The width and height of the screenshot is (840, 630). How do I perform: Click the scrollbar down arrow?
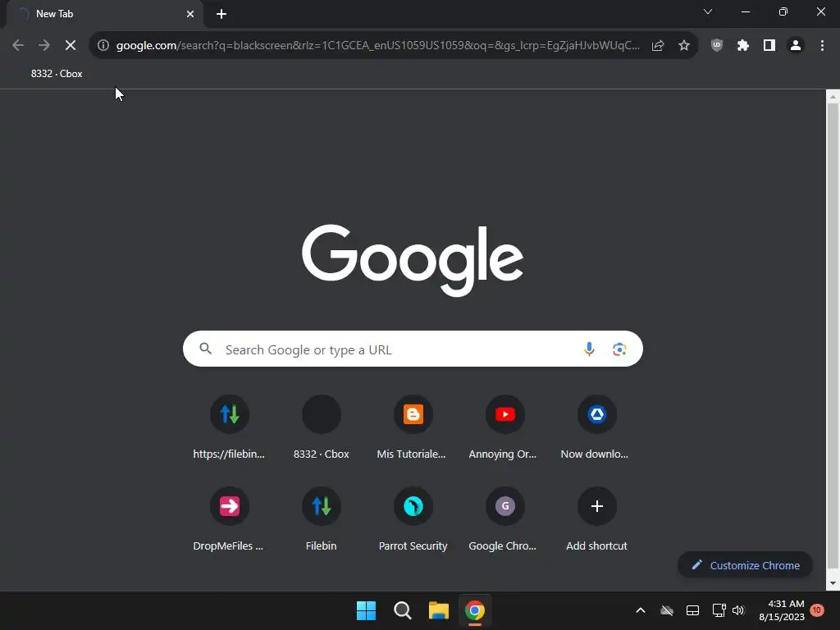pos(833,583)
